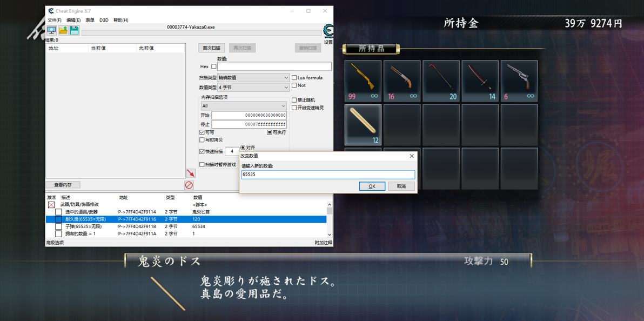Open the 帮助(H) menu
Screen dimensions: 644x321
(121, 20)
